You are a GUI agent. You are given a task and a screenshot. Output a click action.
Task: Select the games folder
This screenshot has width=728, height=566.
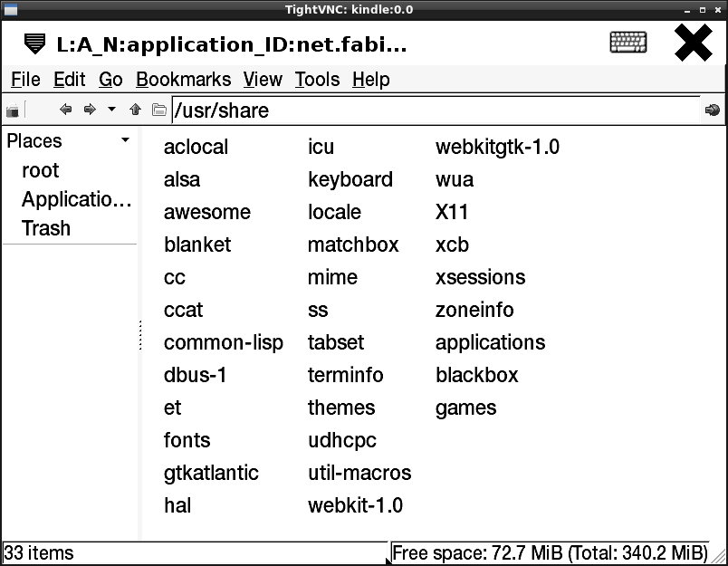(465, 408)
